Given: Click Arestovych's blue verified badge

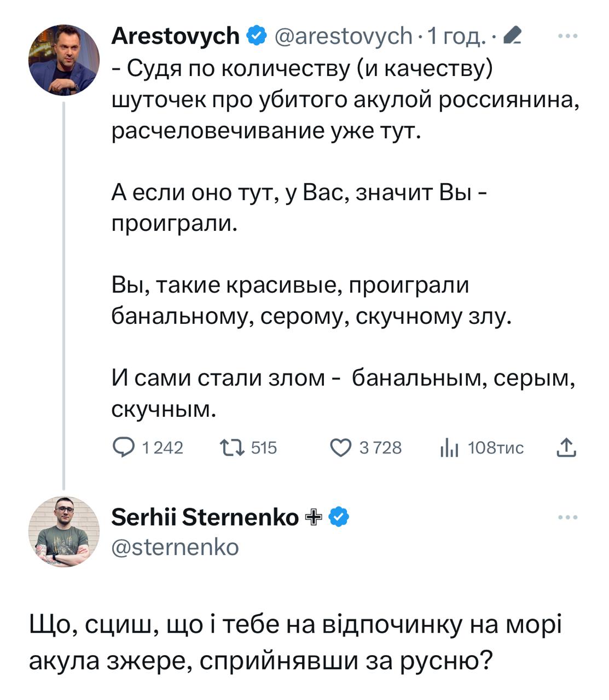Looking at the screenshot, I should click(256, 36).
